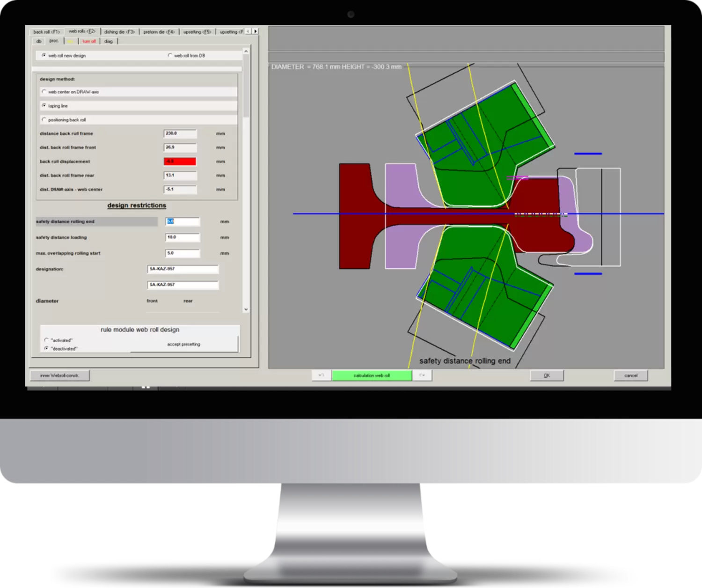The image size is (702, 588).
Task: Open the 'preform die <F4>' tab
Action: tap(159, 32)
